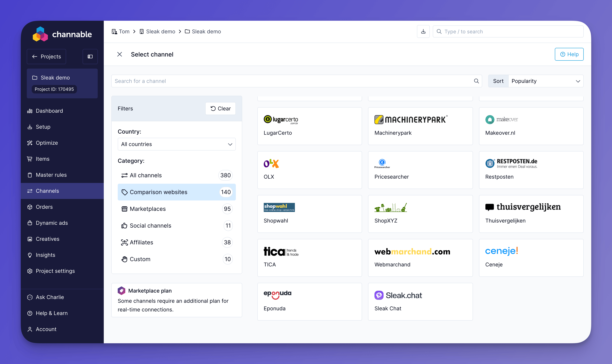Select the Comparison websites category

[177, 192]
